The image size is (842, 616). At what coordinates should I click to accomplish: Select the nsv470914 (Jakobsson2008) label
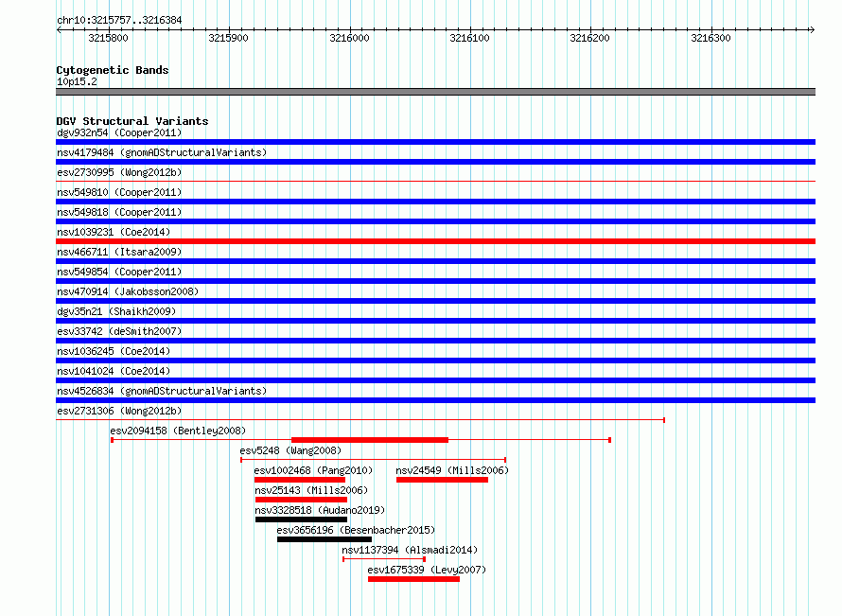128,291
